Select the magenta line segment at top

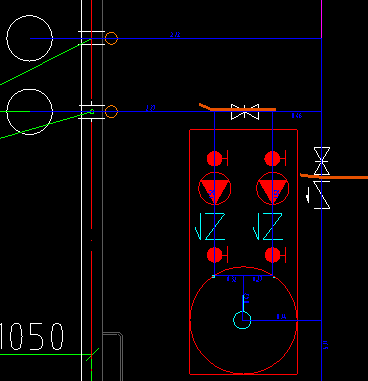pos(322,19)
